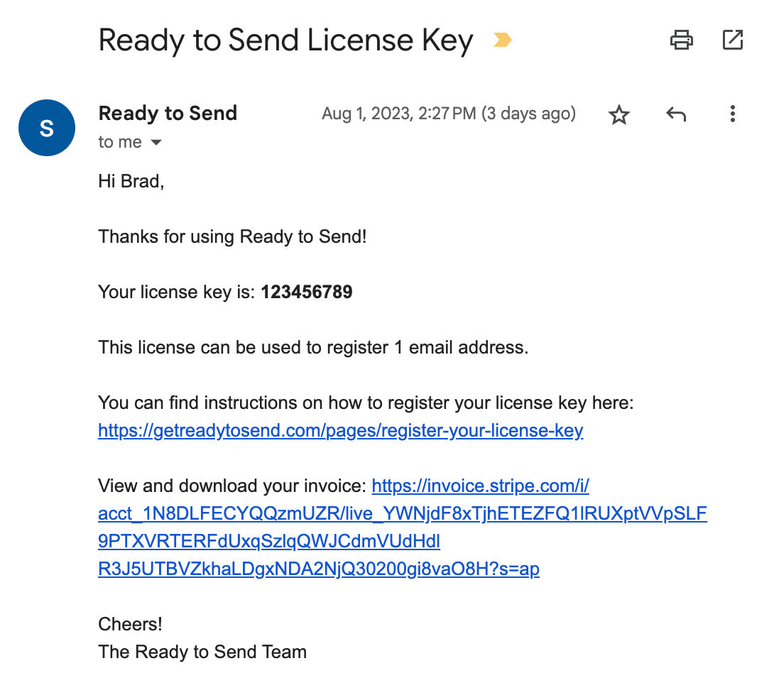Click the "Cheers!" sign-off text

tap(131, 624)
